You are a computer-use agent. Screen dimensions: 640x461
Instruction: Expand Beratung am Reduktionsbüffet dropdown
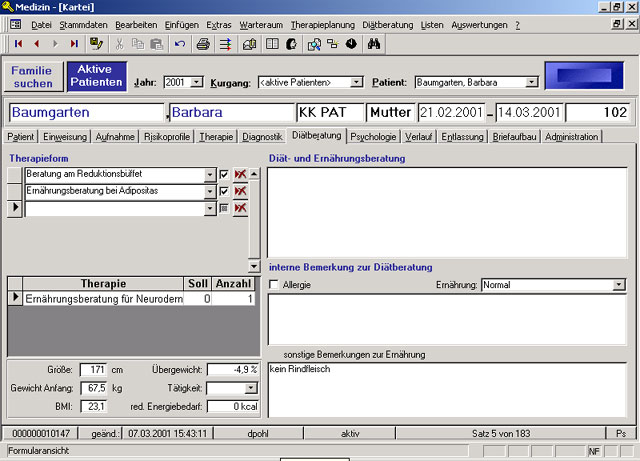pos(210,175)
